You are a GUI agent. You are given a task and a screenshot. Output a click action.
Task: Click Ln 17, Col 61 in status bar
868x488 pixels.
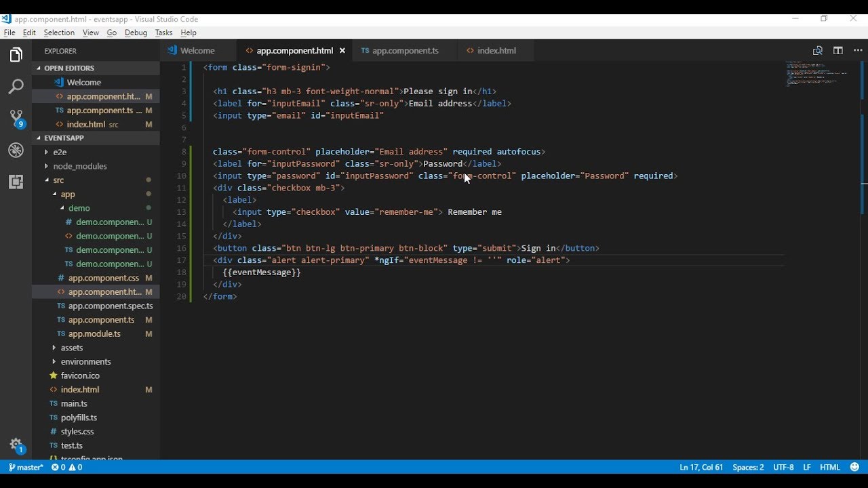point(701,467)
